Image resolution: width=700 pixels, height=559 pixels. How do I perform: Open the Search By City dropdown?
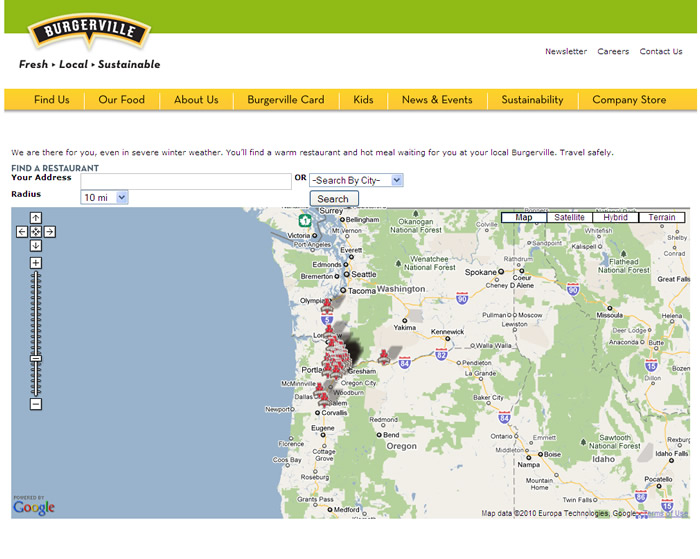(356, 180)
